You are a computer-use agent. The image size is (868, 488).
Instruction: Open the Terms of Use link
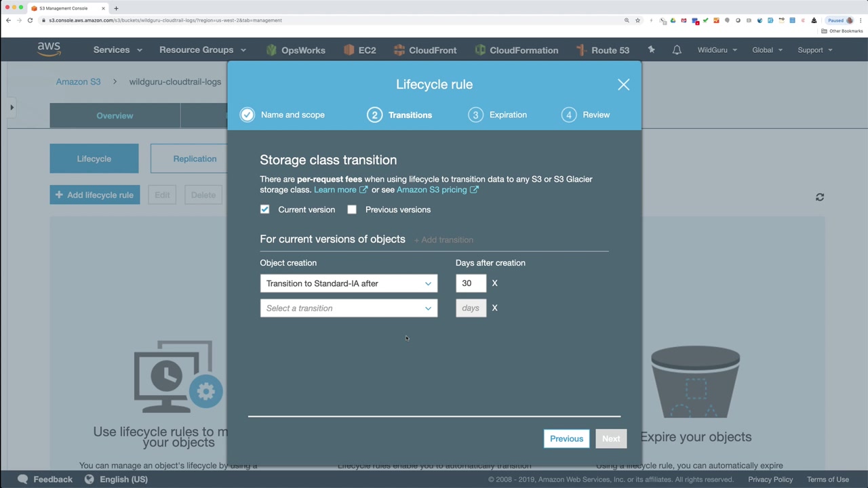(x=828, y=479)
